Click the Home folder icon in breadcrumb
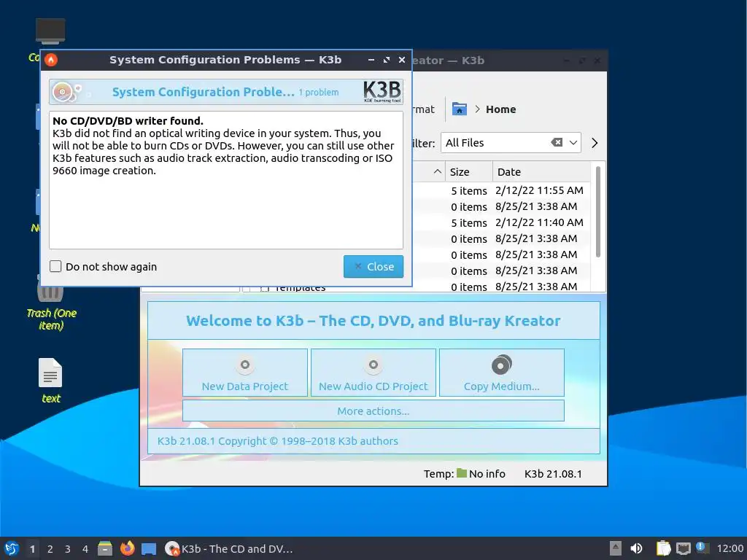 pos(460,109)
